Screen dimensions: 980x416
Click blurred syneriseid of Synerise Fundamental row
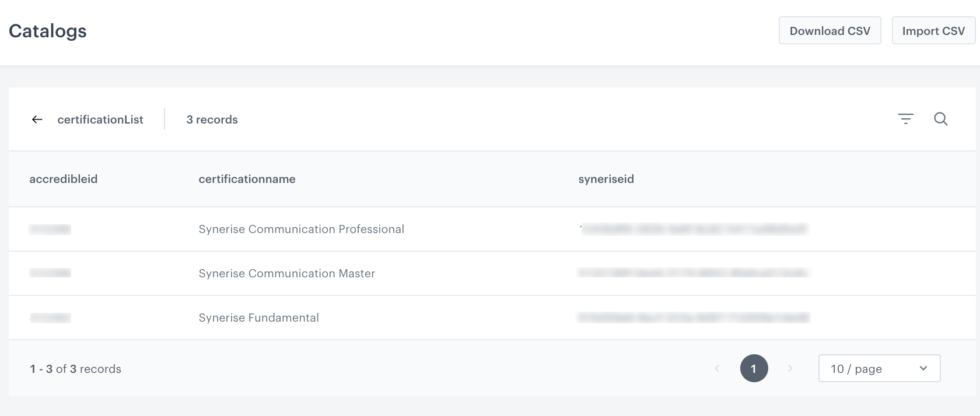click(x=693, y=318)
